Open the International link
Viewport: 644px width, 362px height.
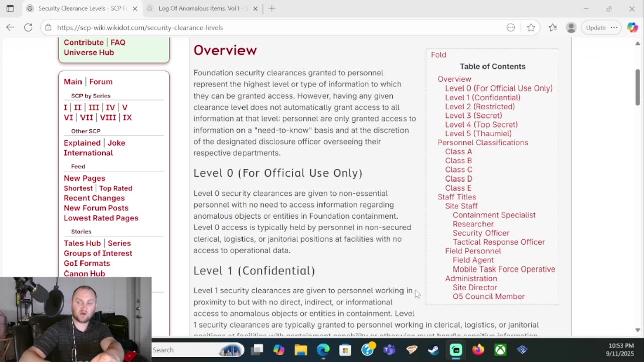click(88, 153)
